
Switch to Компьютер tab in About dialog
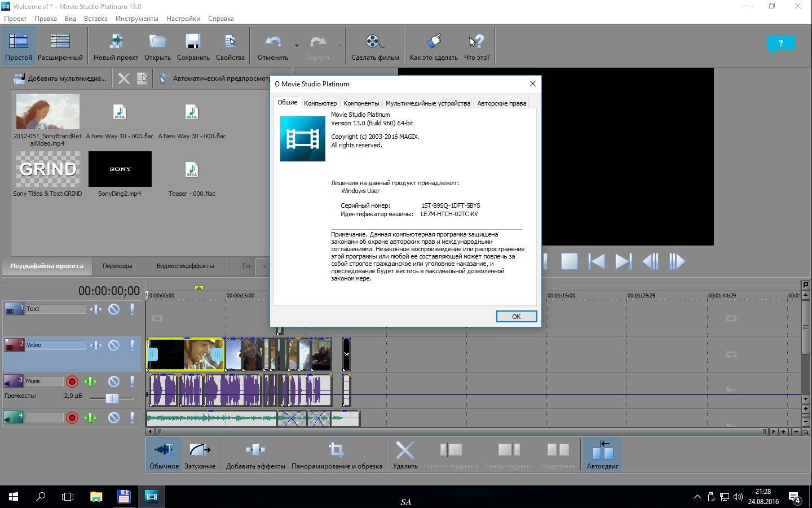[320, 103]
